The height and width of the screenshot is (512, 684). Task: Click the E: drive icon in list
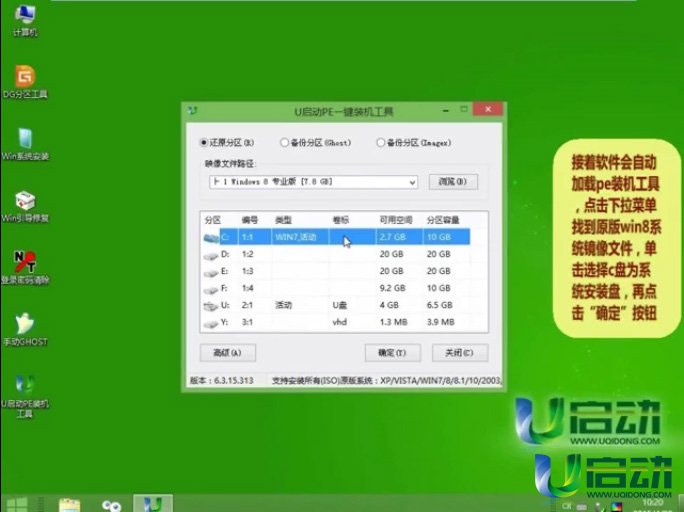(211, 272)
